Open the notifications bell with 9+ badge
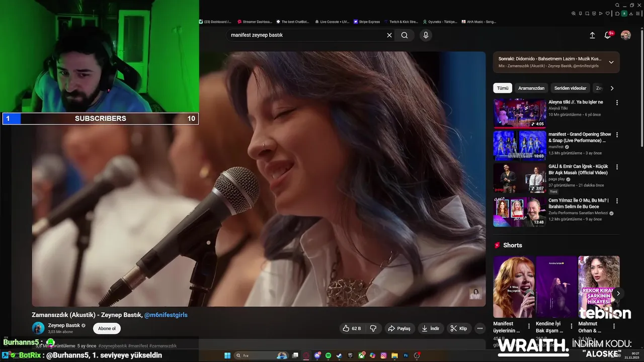 tap(608, 35)
